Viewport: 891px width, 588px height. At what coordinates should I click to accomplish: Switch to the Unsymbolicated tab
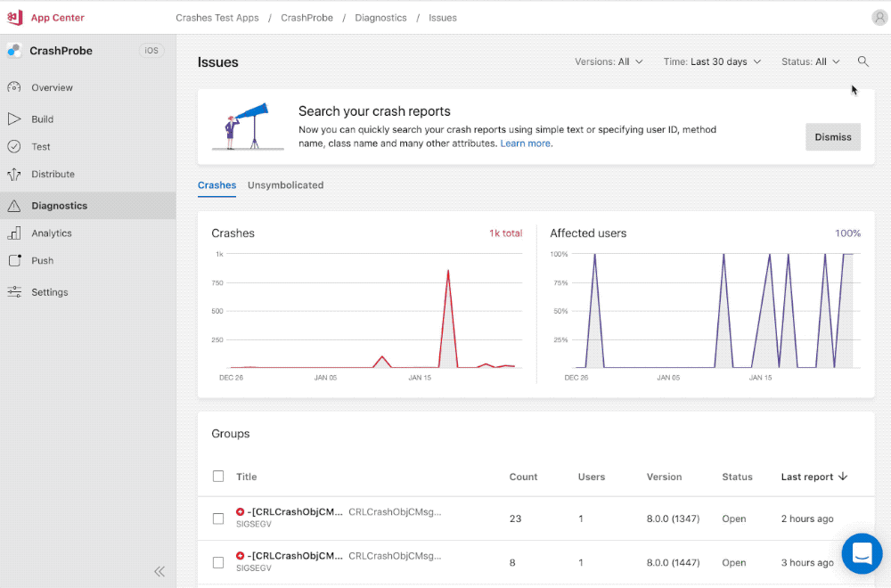coord(285,185)
